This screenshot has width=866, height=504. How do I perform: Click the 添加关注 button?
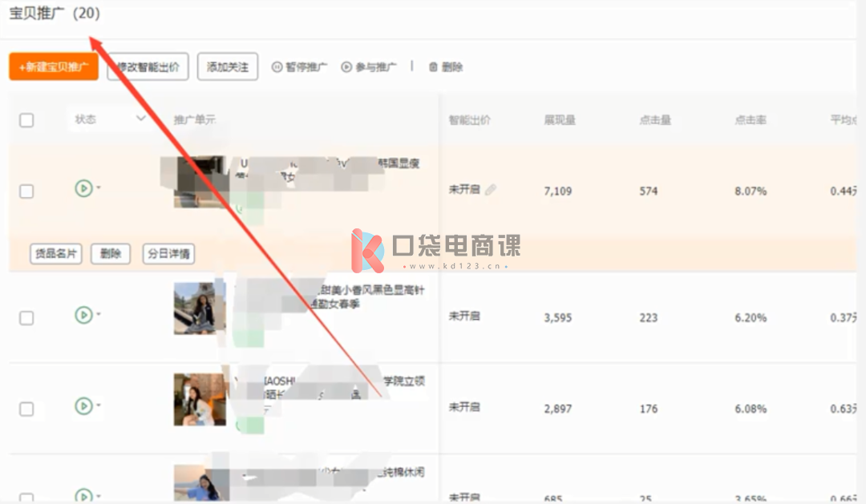click(228, 67)
